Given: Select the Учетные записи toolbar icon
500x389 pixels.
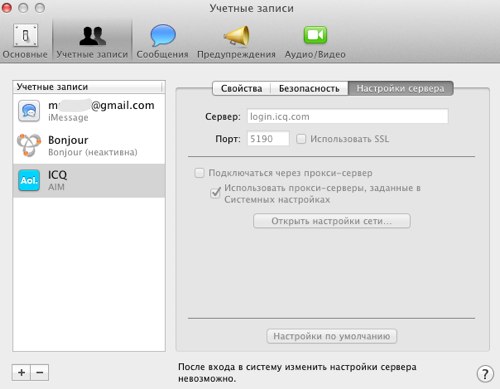Looking at the screenshot, I should (92, 36).
